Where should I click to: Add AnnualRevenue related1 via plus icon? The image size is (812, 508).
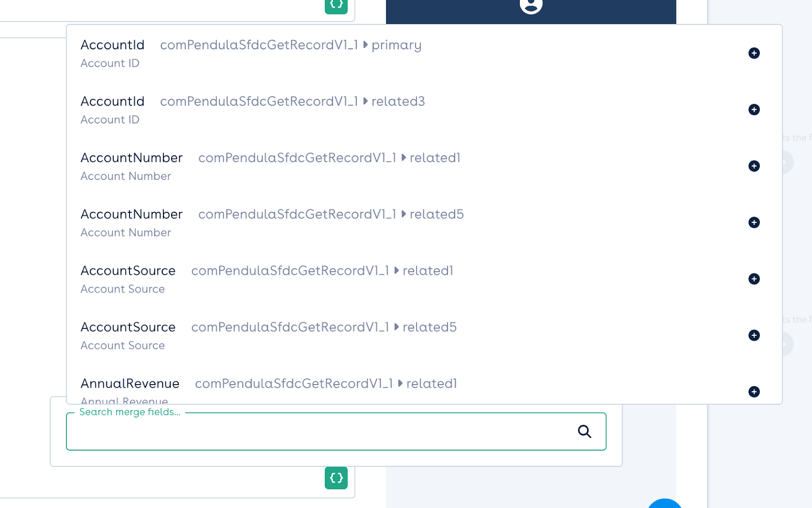click(x=754, y=392)
